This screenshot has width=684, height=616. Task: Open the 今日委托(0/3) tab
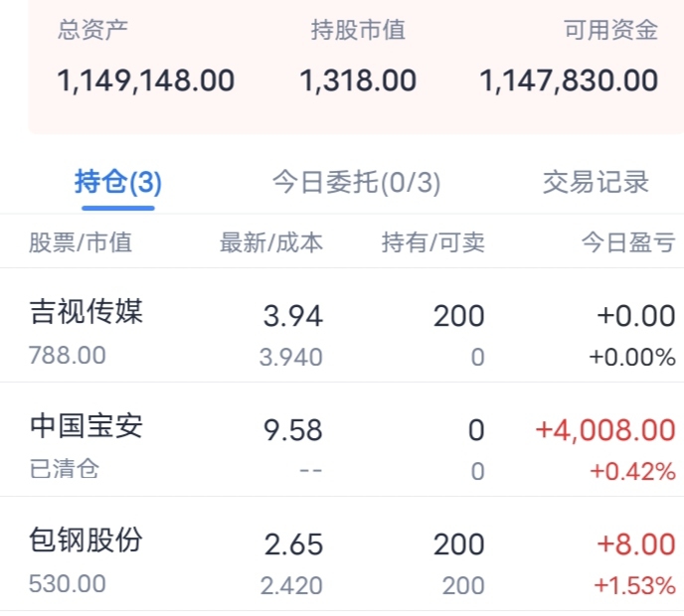coord(356,183)
